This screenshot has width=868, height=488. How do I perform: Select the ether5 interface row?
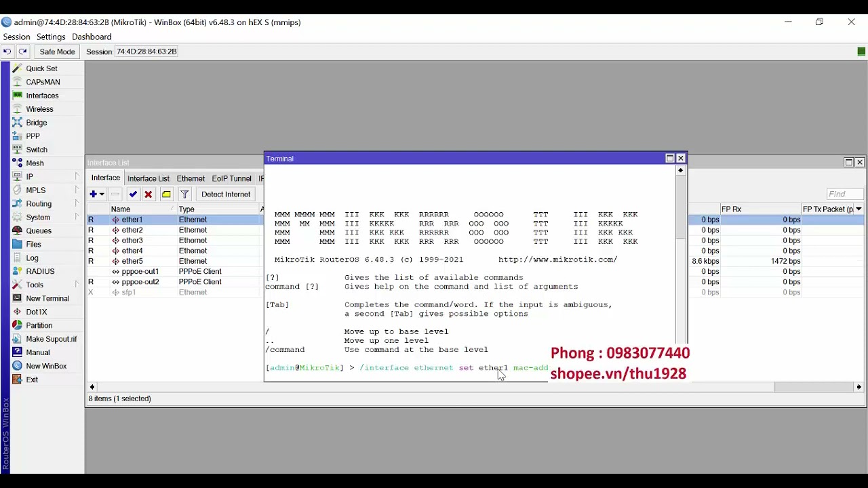174,261
